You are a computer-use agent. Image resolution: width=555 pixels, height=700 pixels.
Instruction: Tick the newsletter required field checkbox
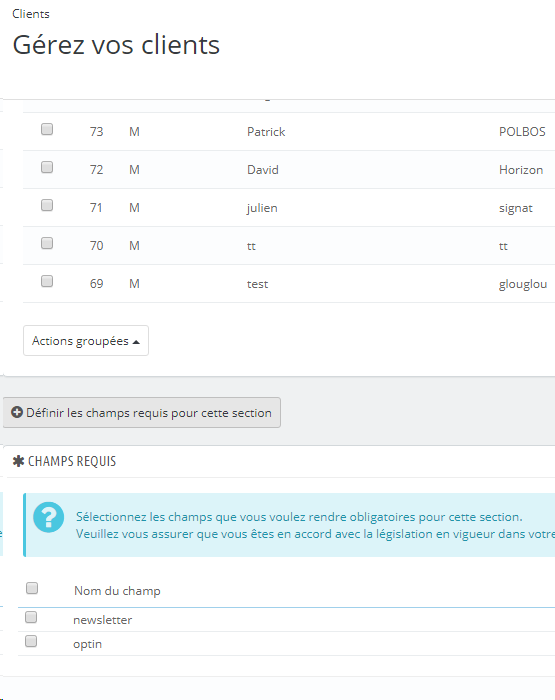pyautogui.click(x=31, y=617)
